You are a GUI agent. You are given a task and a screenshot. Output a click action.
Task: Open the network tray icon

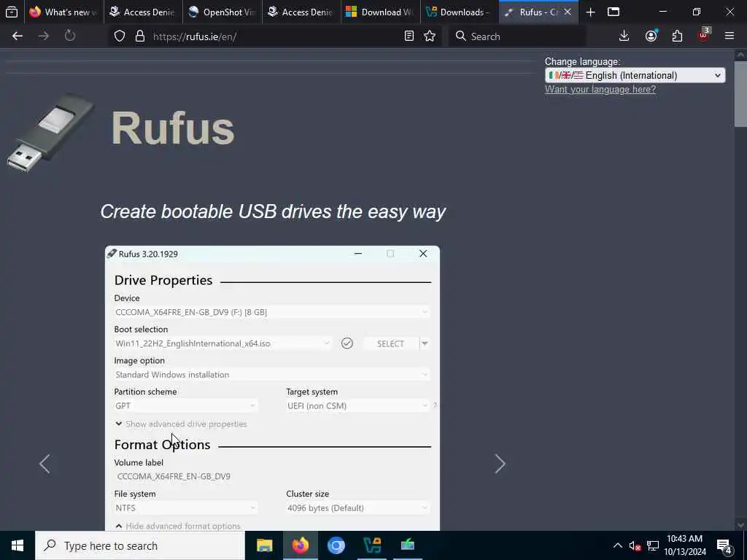pyautogui.click(x=653, y=546)
